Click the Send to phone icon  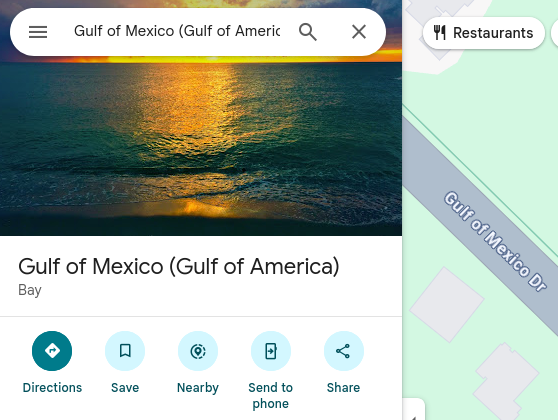coord(271,351)
